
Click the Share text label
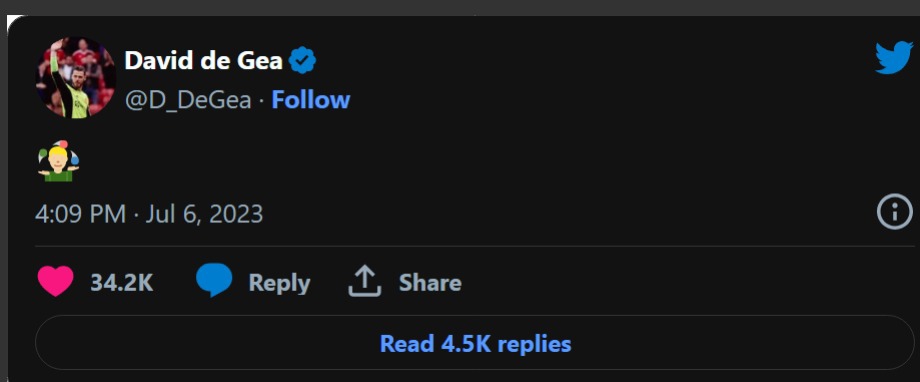coord(430,283)
